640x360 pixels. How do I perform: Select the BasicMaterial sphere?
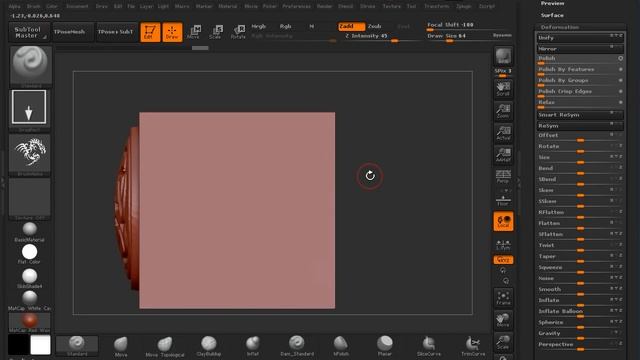(29, 232)
